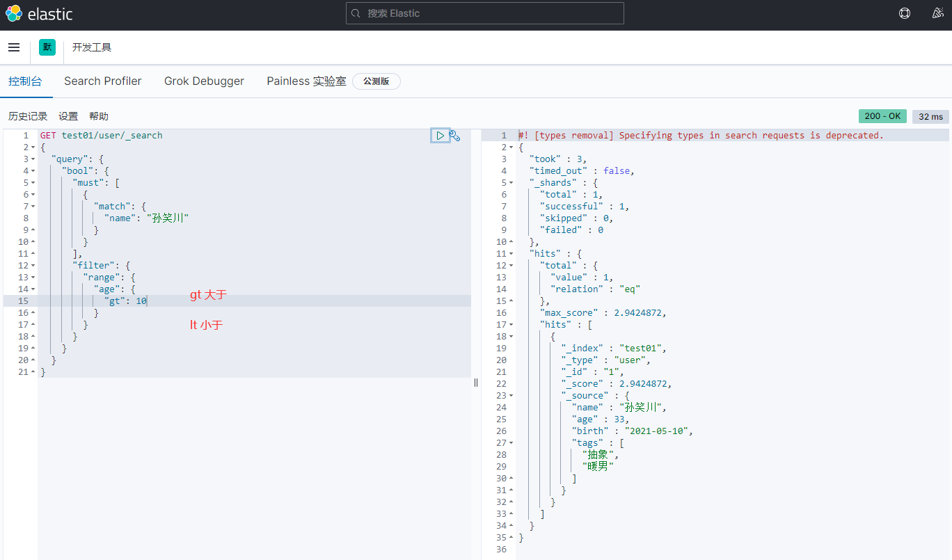Viewport: 952px width, 560px height.
Task: Collapse the "must" fold at request line 5
Action: 33,183
